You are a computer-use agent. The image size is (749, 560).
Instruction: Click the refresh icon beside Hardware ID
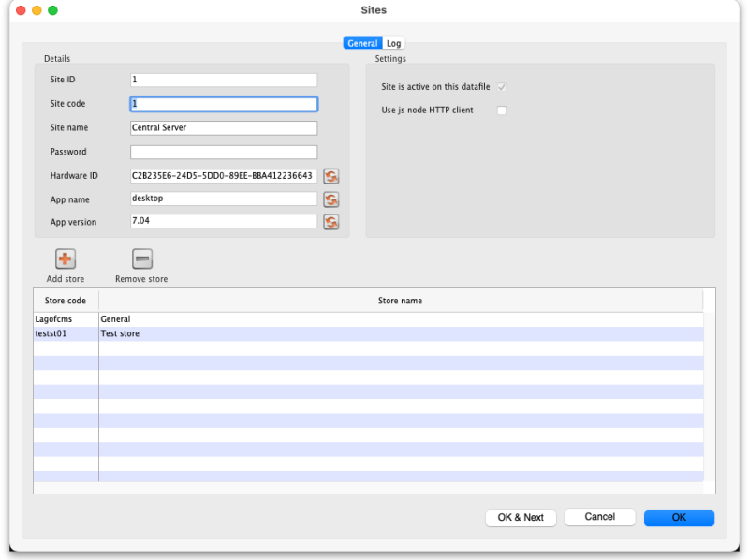[331, 176]
